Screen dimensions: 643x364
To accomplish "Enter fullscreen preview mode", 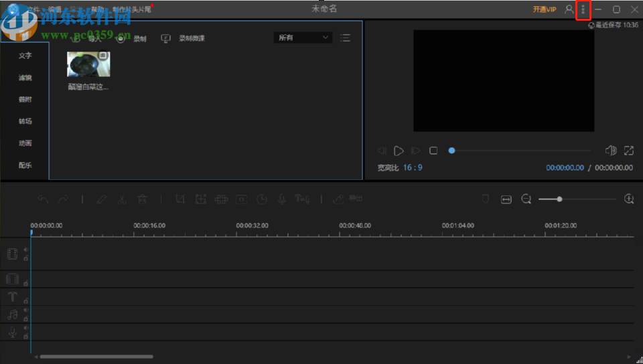I will click(629, 151).
